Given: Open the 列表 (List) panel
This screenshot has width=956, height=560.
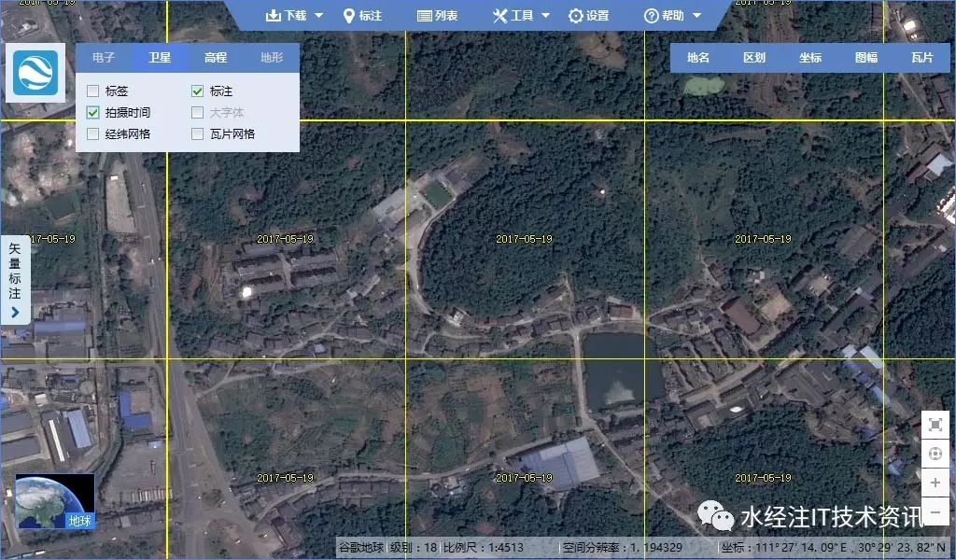Looking at the screenshot, I should pos(435,15).
